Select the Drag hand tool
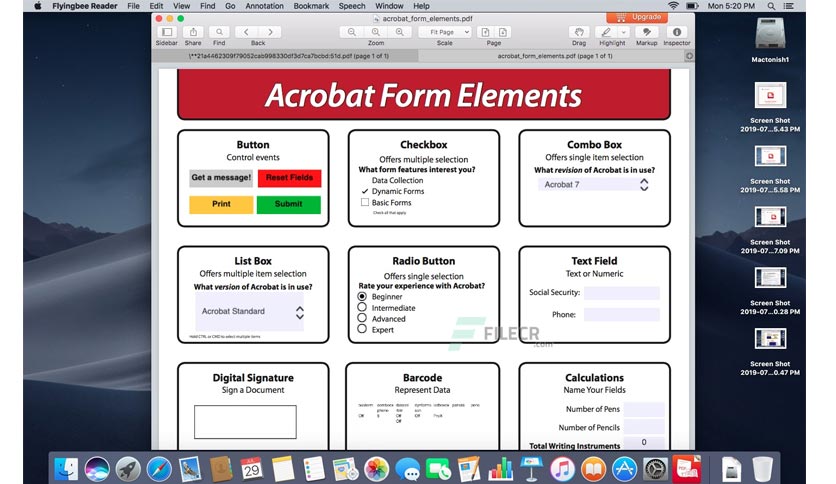This screenshot has height=484, width=836. click(x=579, y=32)
